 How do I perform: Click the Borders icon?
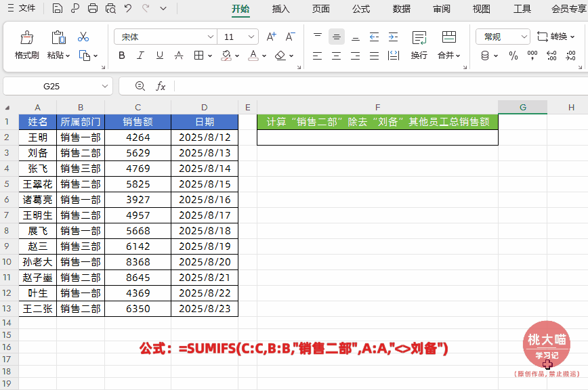tap(198, 56)
